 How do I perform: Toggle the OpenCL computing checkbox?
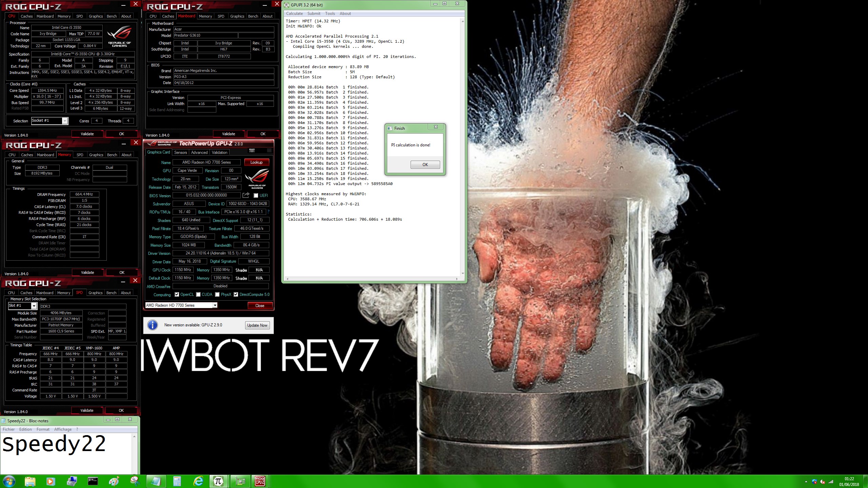point(177,294)
